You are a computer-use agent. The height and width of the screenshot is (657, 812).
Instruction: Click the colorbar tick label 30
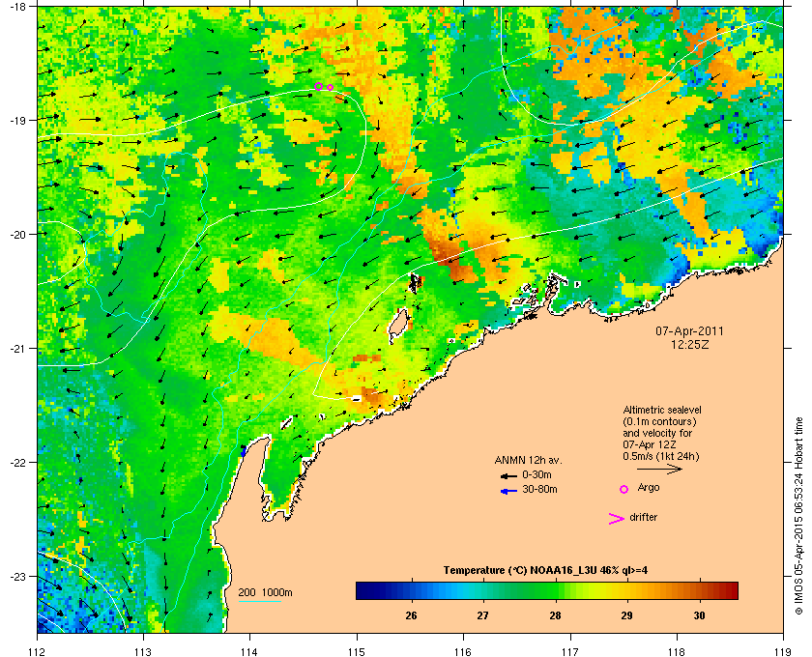[x=699, y=615]
